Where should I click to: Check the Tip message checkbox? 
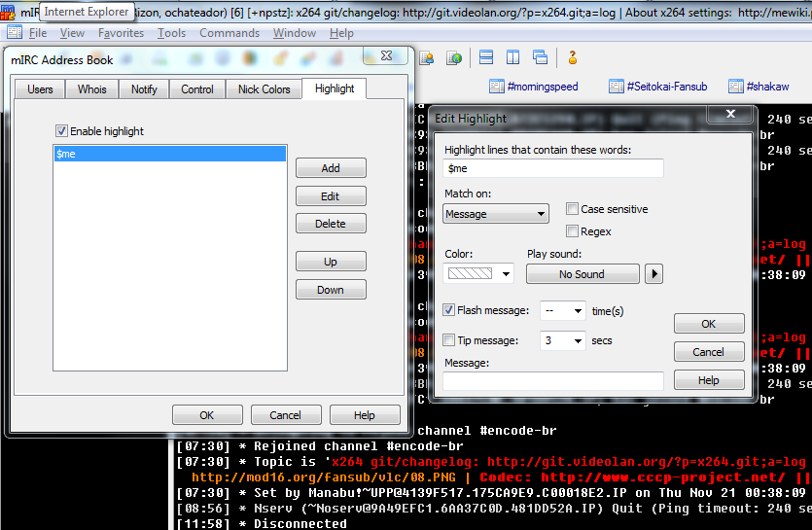[x=449, y=339]
